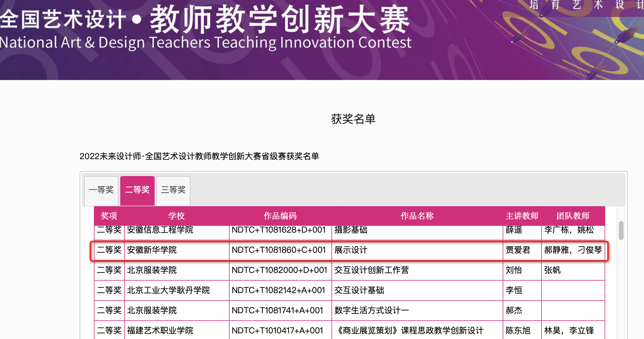The image size is (644, 339).
Task: Click the 获奖名单 page heading
Action: click(x=353, y=119)
